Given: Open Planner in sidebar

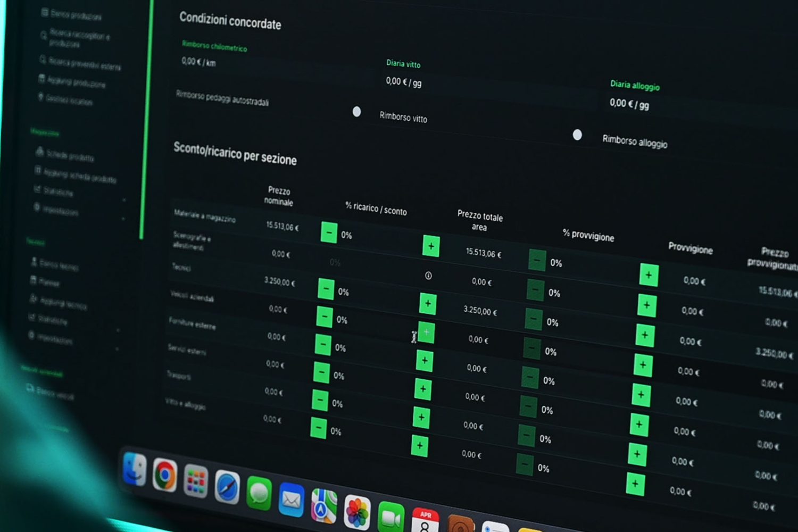Looking at the screenshot, I should (45, 282).
